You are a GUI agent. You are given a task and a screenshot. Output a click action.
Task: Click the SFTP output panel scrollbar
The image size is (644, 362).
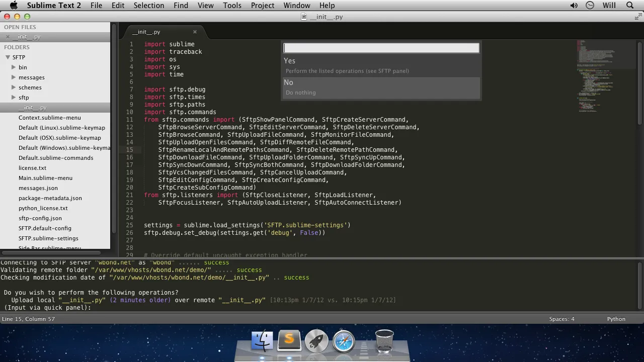pos(640,285)
